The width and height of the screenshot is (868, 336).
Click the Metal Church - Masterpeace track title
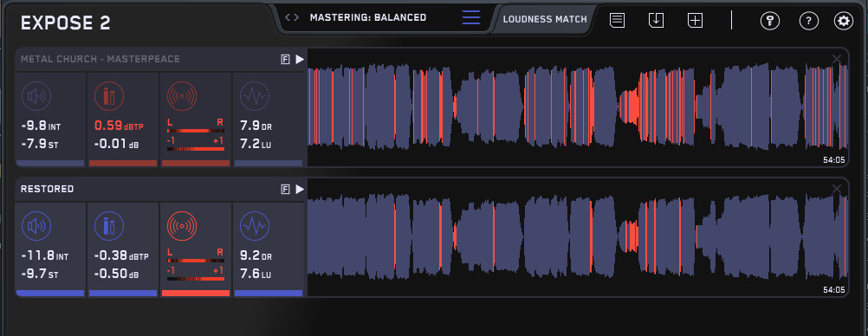coord(100,59)
